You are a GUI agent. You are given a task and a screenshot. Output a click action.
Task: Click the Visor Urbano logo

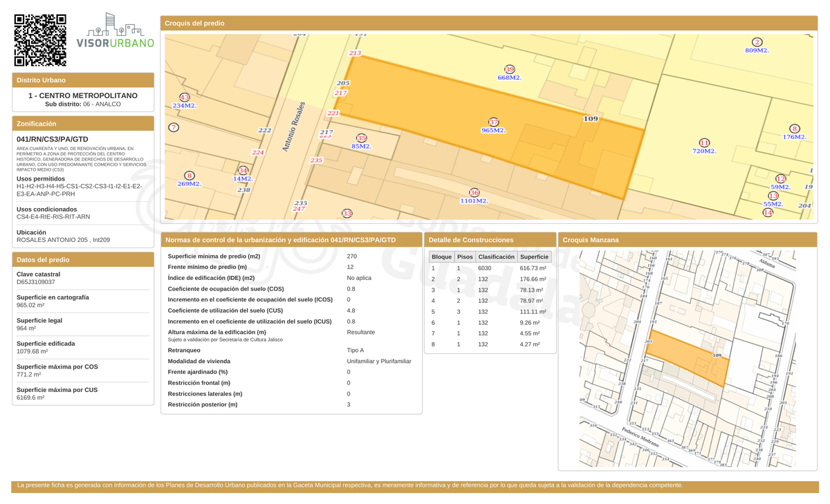(116, 31)
